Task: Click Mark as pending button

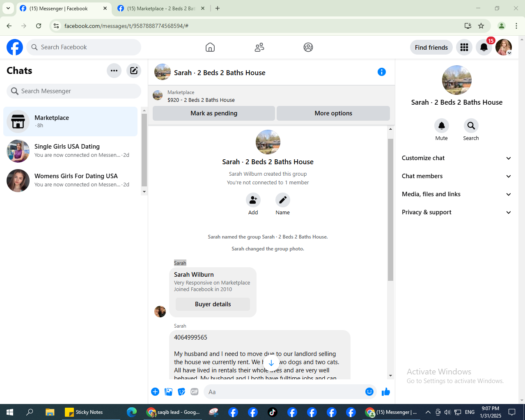Action: (214, 113)
